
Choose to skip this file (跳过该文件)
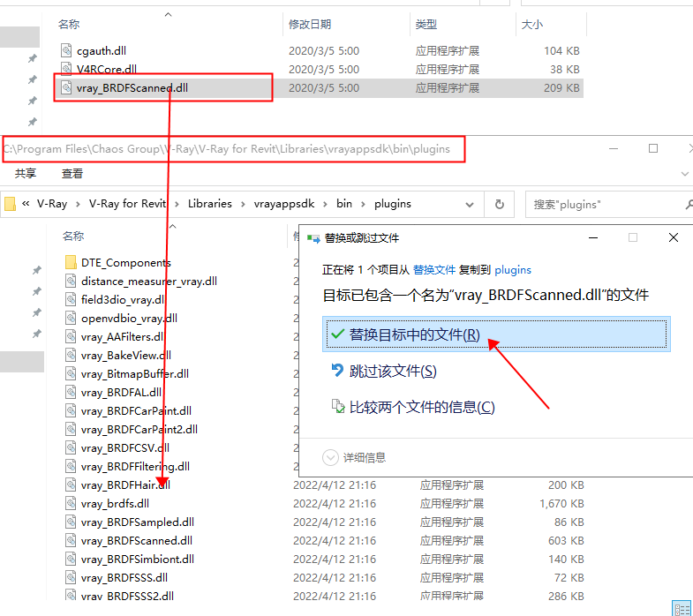[x=393, y=371]
